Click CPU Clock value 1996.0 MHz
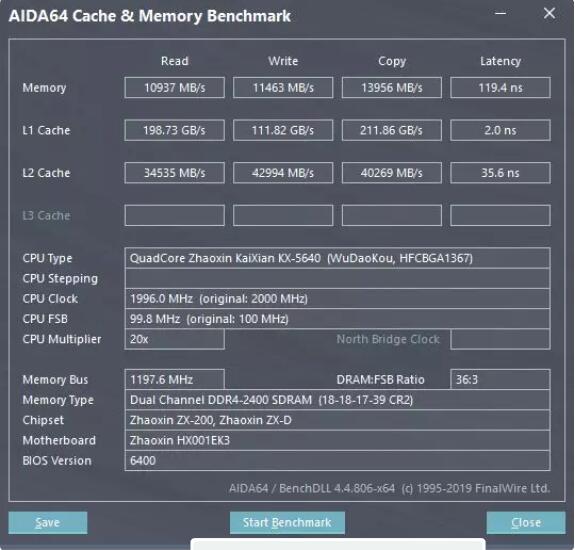The width and height of the screenshot is (575, 550). [337, 298]
